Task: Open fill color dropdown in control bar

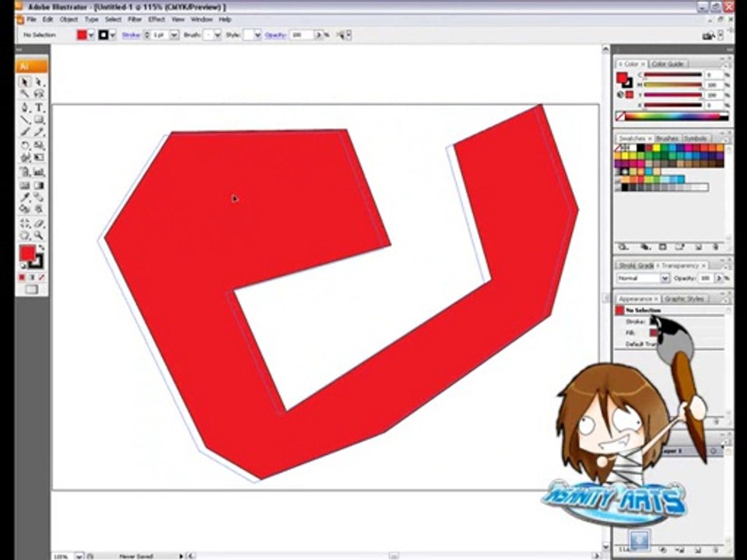Action: 91,35
